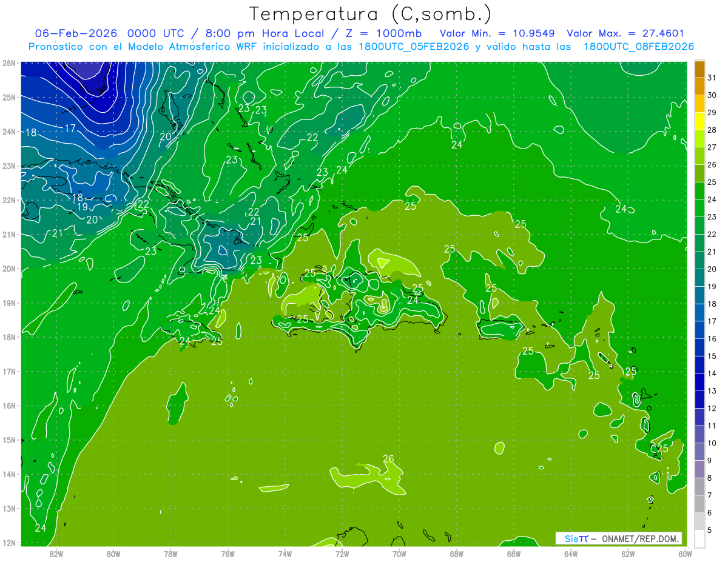Click the "68W" longitude axis label
Viewport: 728px width, 562px height.
tap(457, 553)
